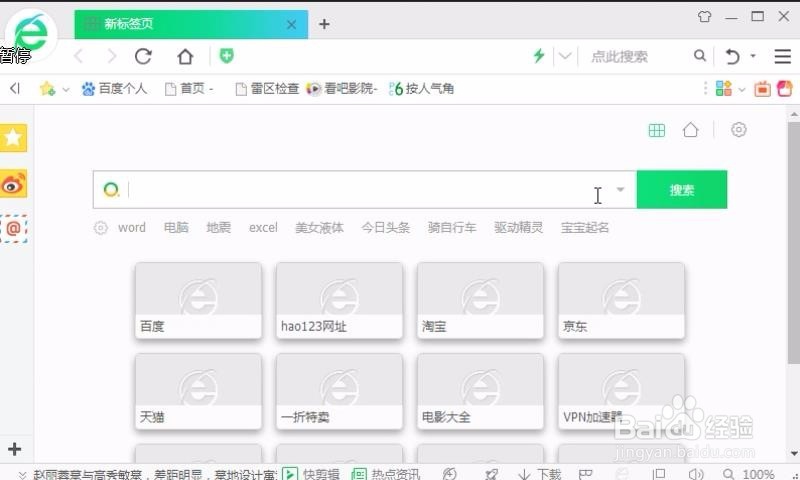Open the dropdown next to undo icon
The width and height of the screenshot is (800, 480).
[x=753, y=56]
